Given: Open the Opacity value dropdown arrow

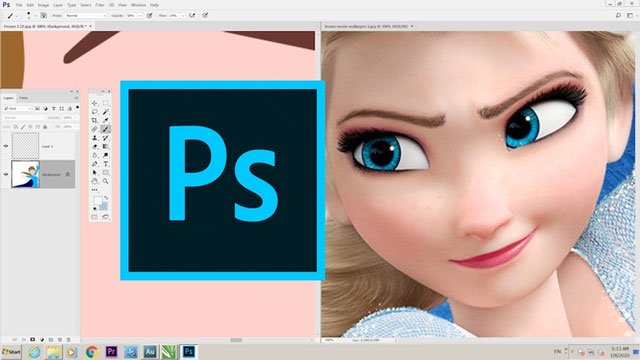Looking at the screenshot, I should (x=140, y=16).
